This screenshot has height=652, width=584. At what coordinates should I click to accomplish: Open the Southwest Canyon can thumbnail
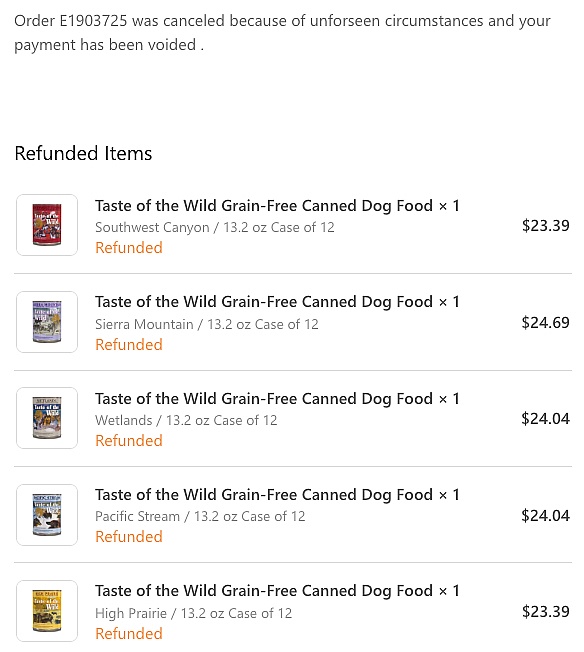(47, 225)
